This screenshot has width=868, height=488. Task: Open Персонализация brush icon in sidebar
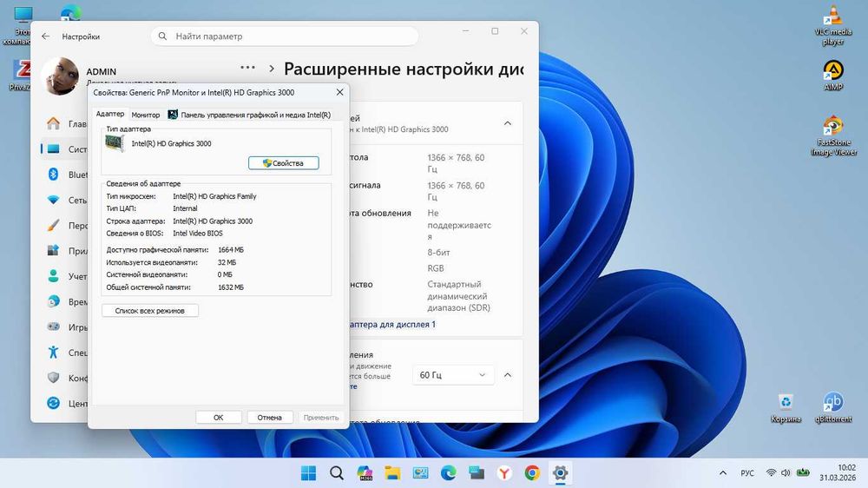tap(53, 226)
